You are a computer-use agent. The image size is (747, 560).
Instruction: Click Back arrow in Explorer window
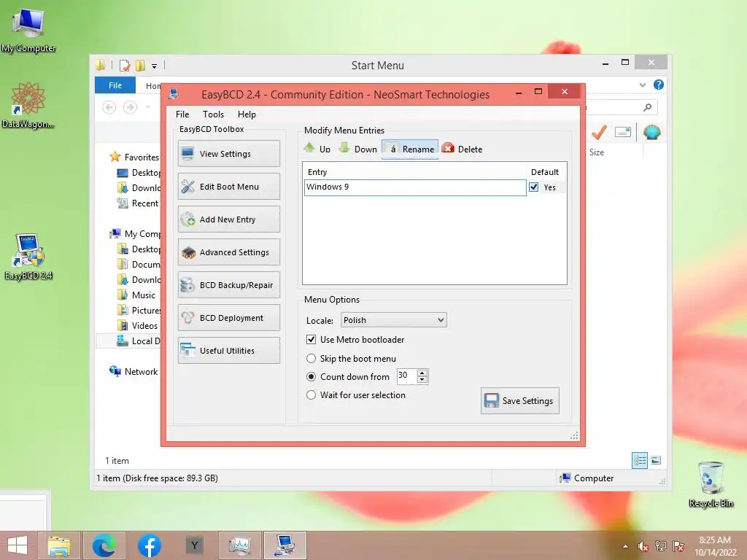[109, 107]
